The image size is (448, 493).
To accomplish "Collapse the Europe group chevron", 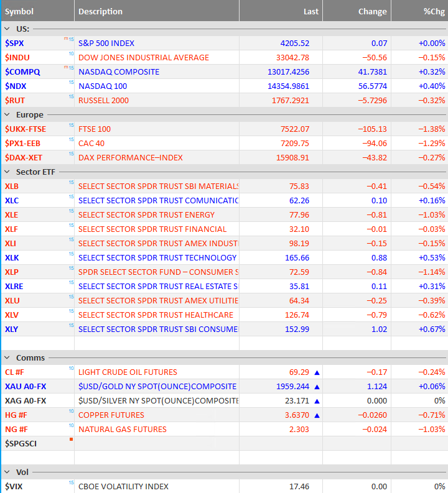I will (x=7, y=115).
